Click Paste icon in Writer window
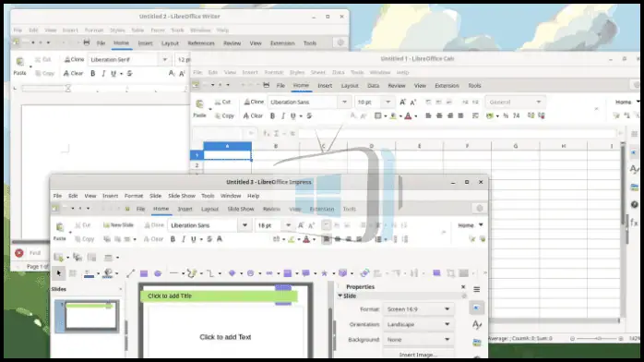 pos(19,62)
